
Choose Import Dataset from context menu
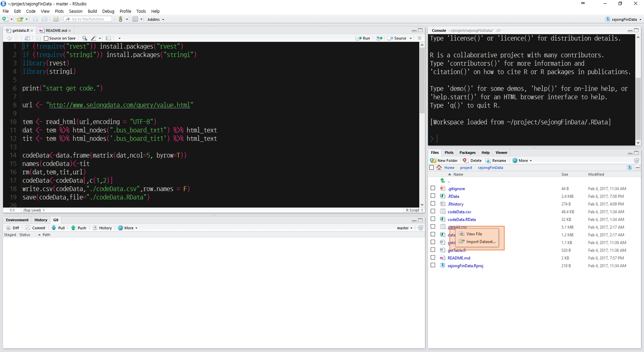click(480, 242)
